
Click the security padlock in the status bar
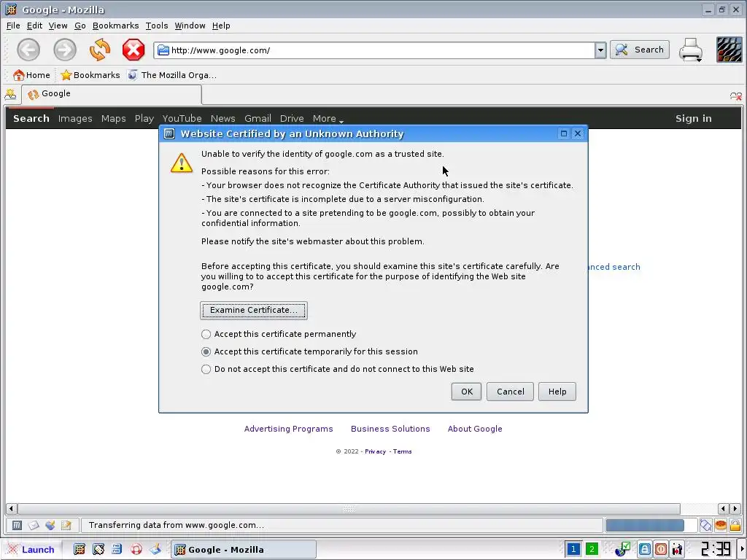click(x=735, y=525)
